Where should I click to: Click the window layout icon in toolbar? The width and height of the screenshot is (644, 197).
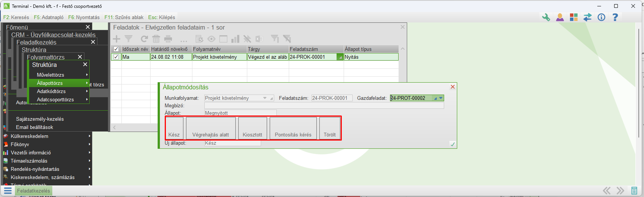(x=223, y=39)
